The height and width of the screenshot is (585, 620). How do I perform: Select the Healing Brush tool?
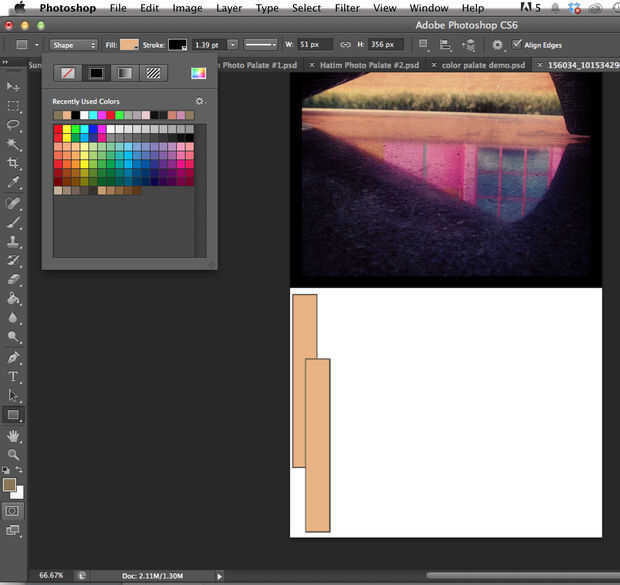13,203
